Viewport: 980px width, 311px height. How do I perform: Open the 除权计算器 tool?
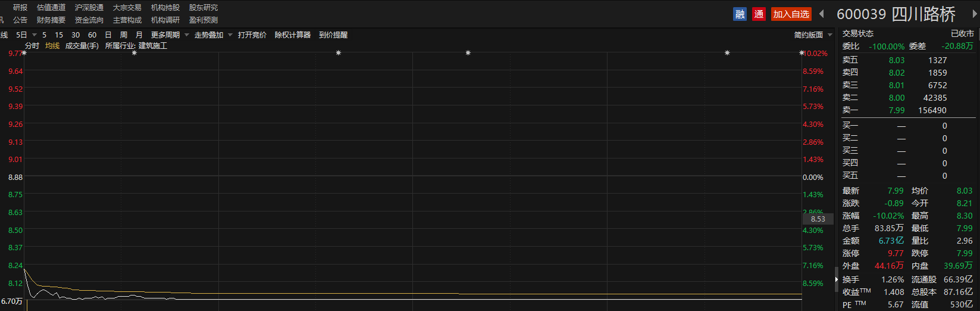pos(293,35)
